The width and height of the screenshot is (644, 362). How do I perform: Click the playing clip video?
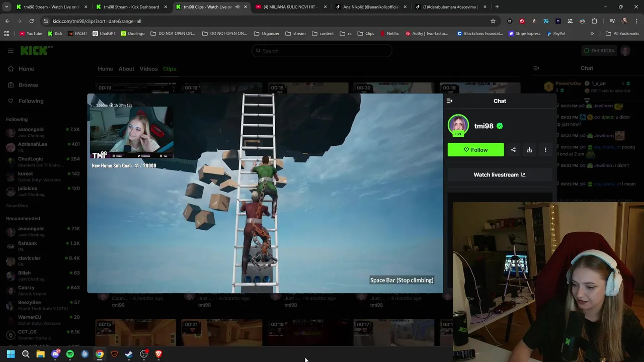point(265,193)
